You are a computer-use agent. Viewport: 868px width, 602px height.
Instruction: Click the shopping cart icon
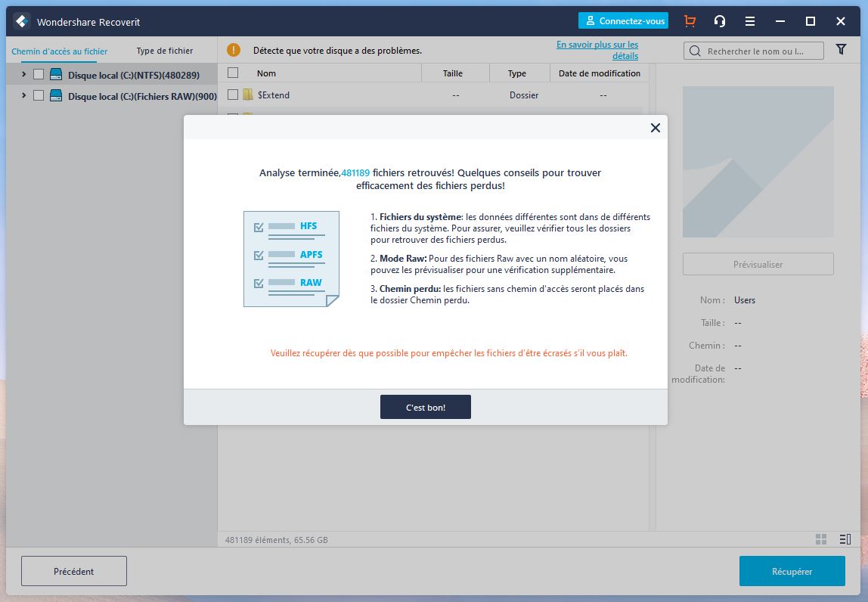tap(690, 21)
